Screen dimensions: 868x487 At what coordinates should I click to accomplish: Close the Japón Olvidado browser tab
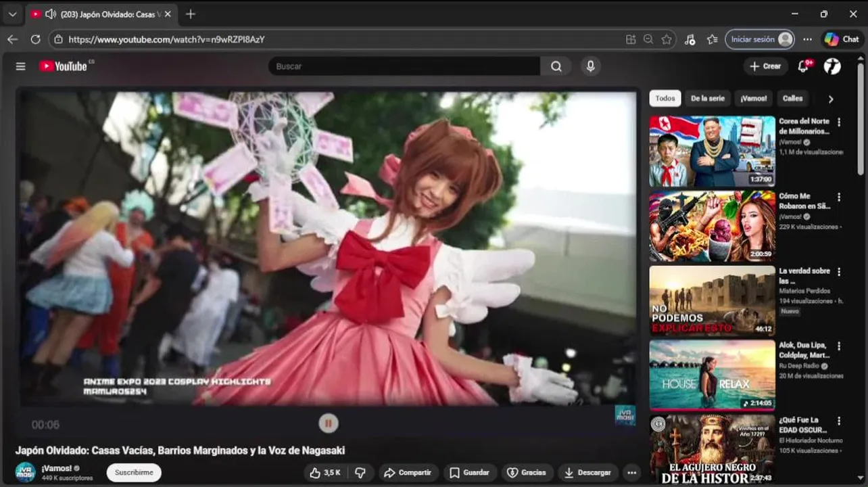[168, 14]
